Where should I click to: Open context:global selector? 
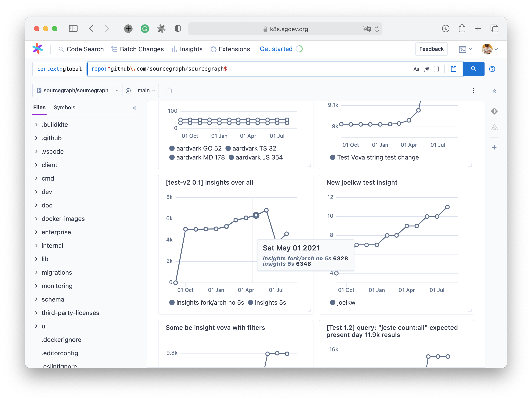pyautogui.click(x=60, y=69)
